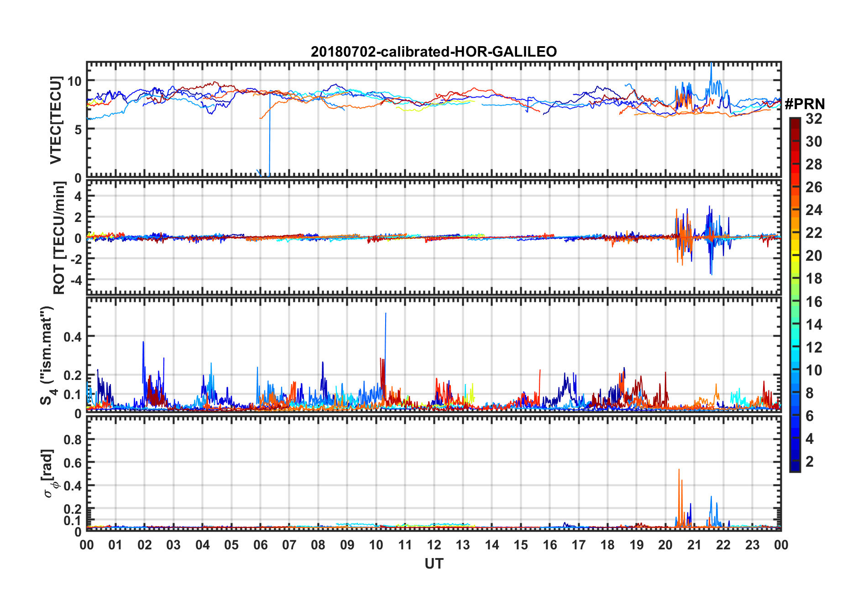
Task: Select the VTEC[TECU] y-axis label
Action: [x=56, y=120]
